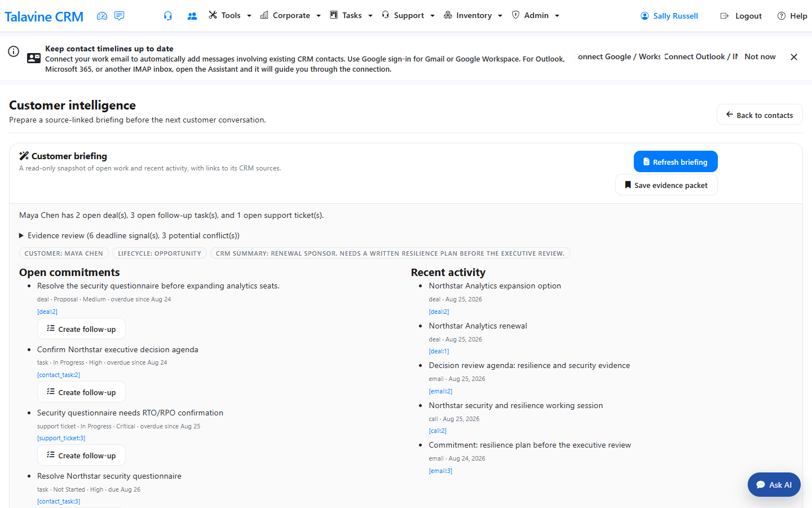Image resolution: width=812 pixels, height=508 pixels.
Task: Open the [deal:2] link under Open commitments
Action: coord(47,312)
